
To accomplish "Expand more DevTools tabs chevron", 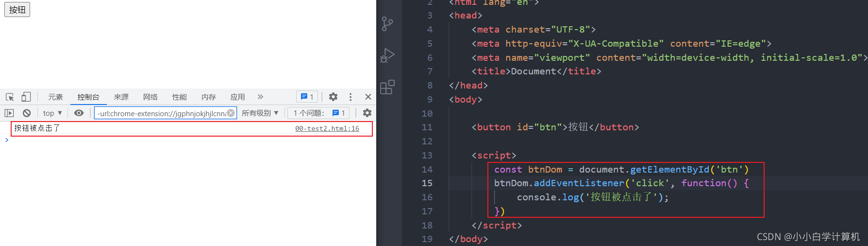I will coord(261,97).
